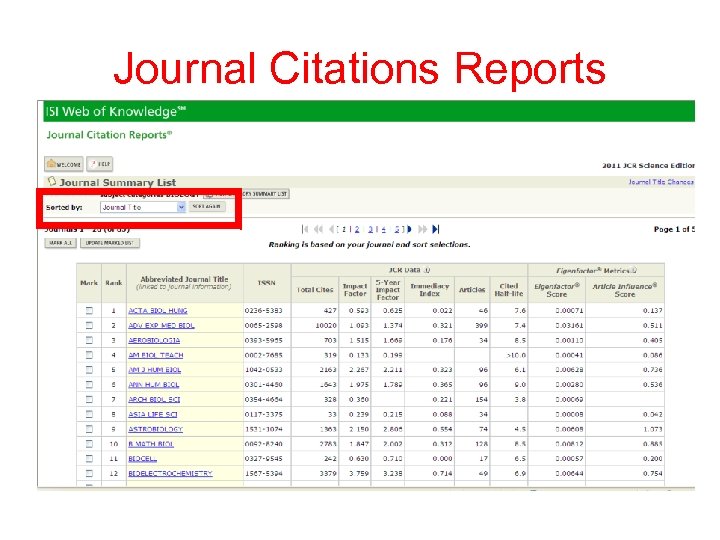Jump back ten pages double arrow
Image resolution: width=720 pixels, height=540 pixels.
click(x=318, y=229)
